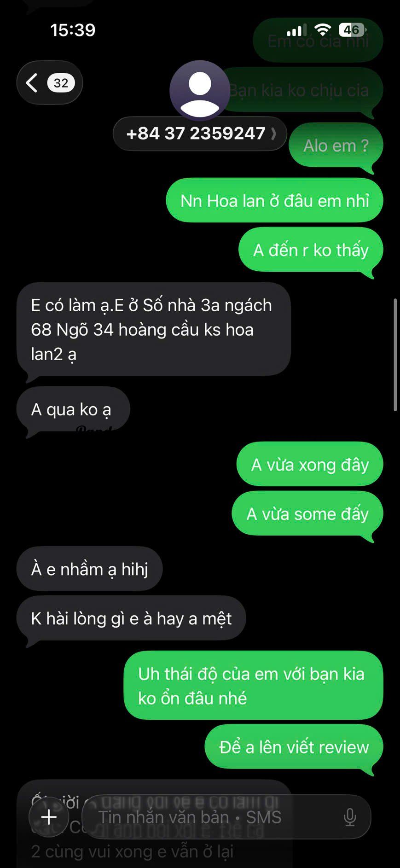Select the 'À e nhầm ạ hihj' bubble
The width and height of the screenshot is (400, 868).
(89, 569)
